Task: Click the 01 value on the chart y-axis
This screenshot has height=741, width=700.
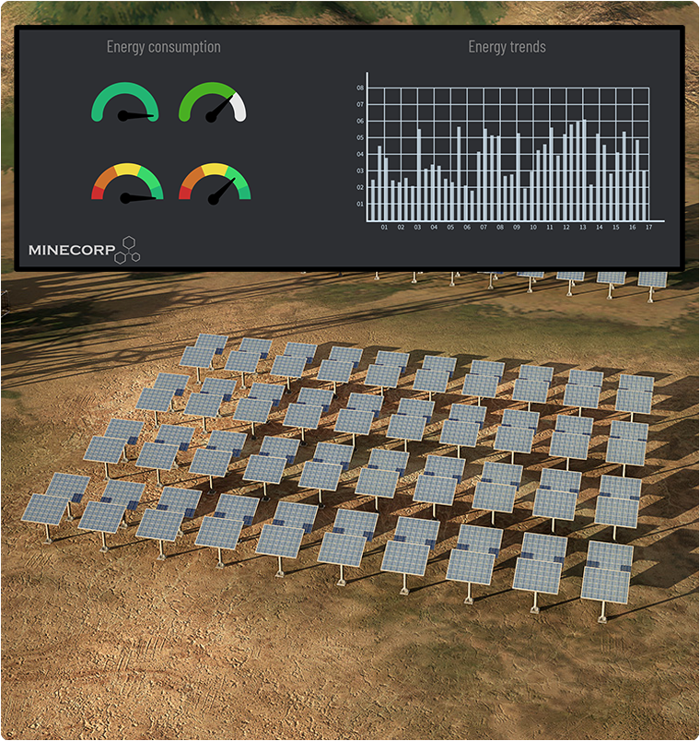Action: point(361,205)
